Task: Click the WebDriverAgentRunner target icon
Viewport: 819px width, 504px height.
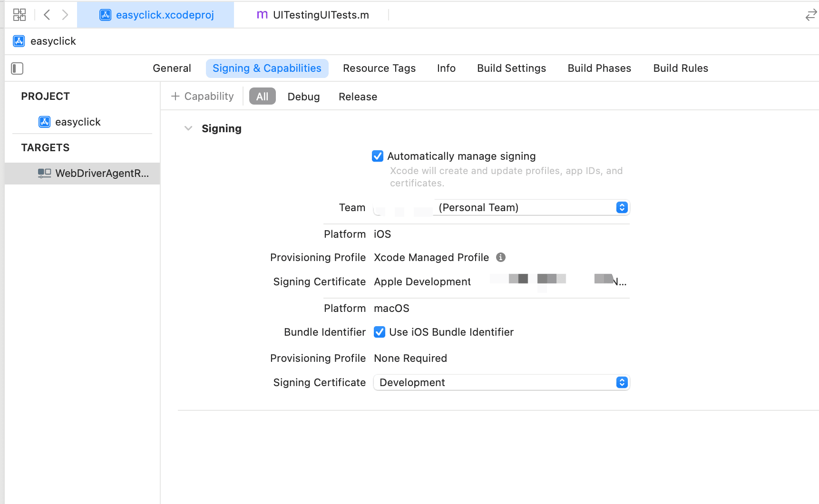Action: click(x=44, y=173)
